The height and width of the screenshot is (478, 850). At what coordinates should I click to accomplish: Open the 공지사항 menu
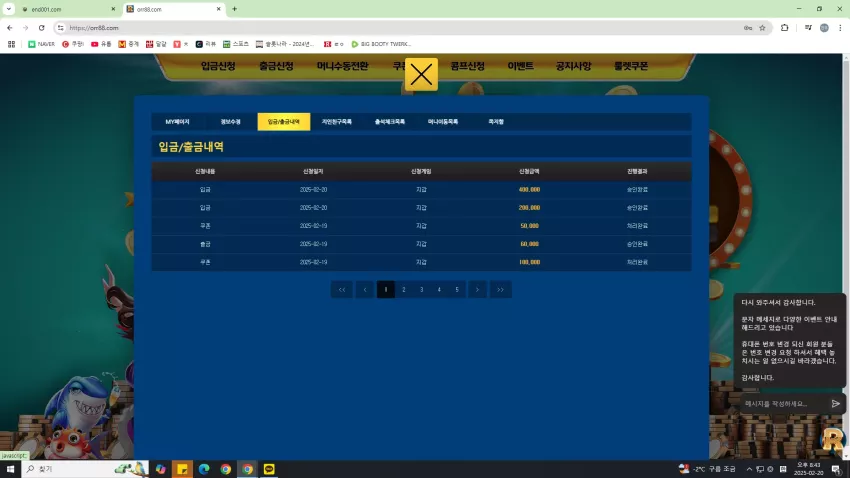(573, 66)
